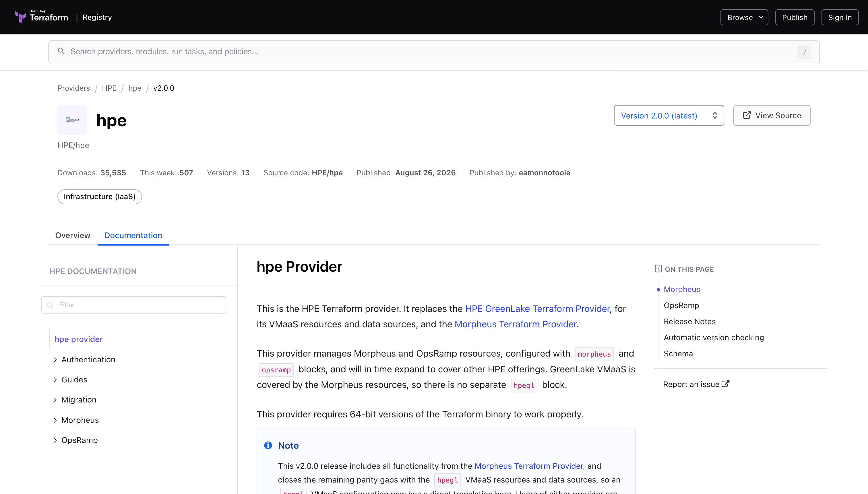
Task: Click Downloads: 35,535 stat
Action: [92, 172]
